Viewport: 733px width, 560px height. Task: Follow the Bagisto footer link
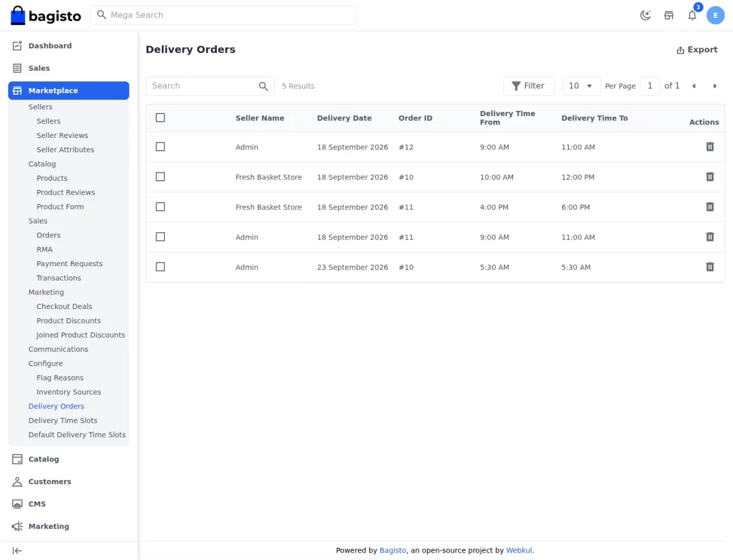pos(393,550)
